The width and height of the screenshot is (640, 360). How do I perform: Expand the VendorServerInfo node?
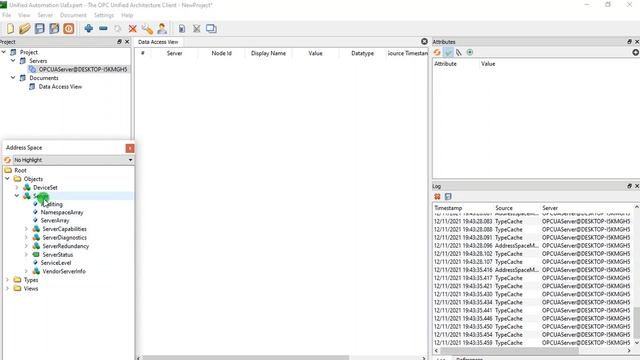pyautogui.click(x=26, y=271)
